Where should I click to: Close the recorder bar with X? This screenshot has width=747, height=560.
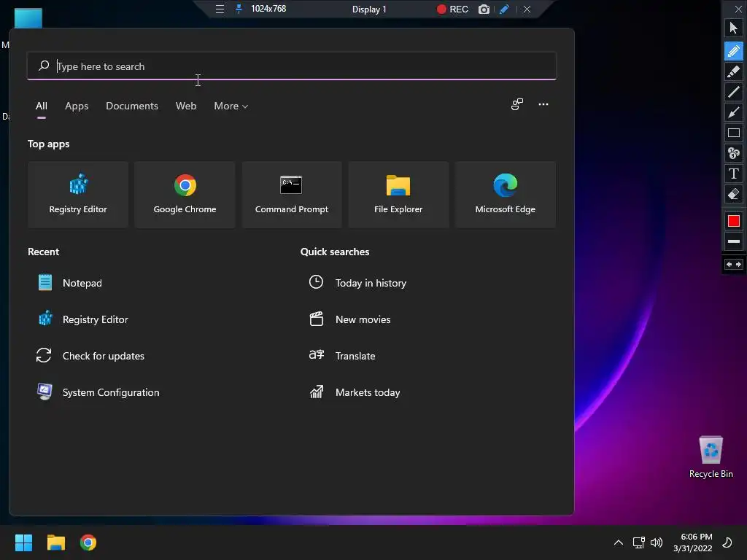[527, 9]
